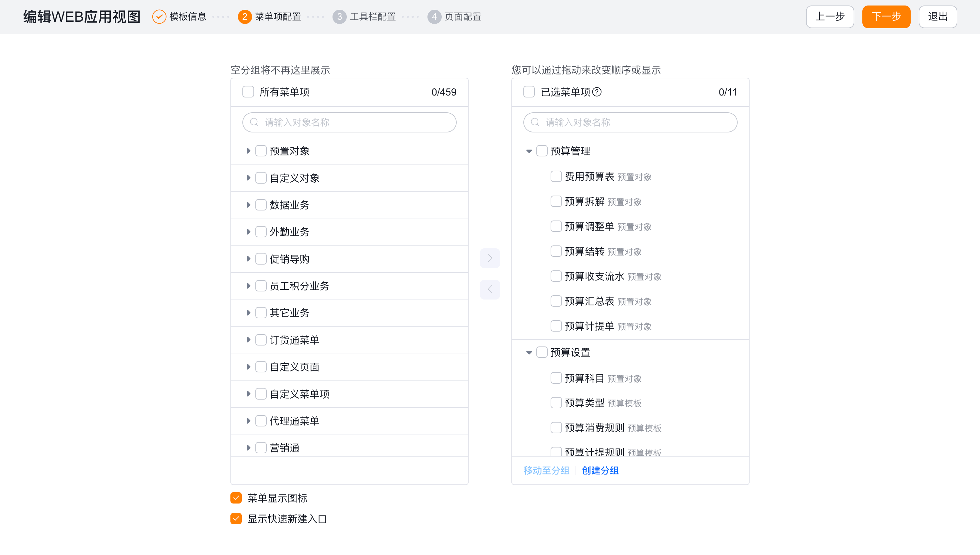Viewport: 980px width, 555px height.
Task: Click the move-right transfer arrow button
Action: click(490, 258)
